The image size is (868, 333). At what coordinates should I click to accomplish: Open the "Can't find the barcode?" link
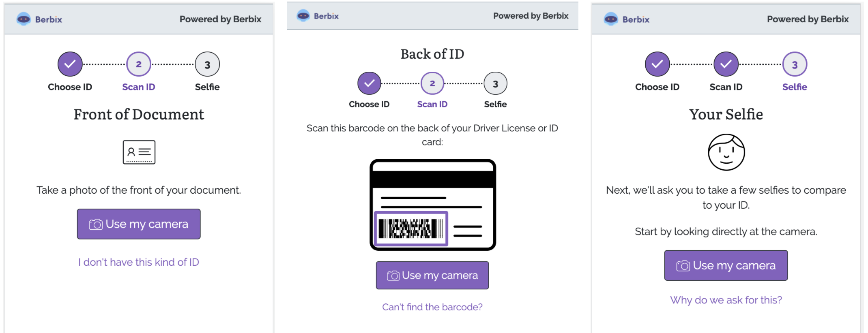pyautogui.click(x=432, y=307)
